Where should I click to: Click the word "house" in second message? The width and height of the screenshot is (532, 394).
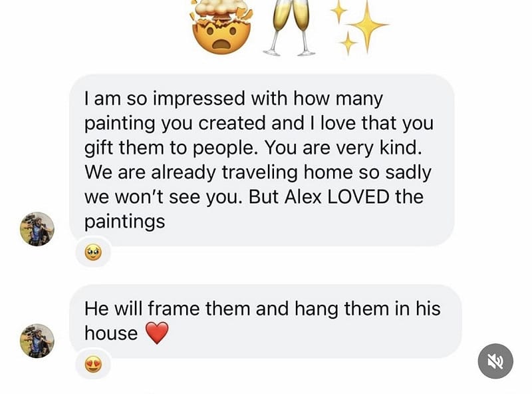(x=111, y=333)
